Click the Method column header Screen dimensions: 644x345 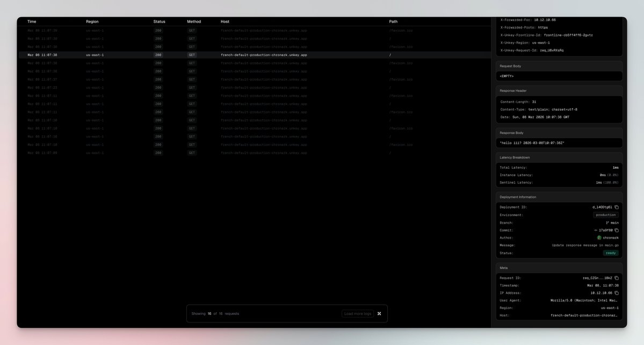(x=194, y=22)
